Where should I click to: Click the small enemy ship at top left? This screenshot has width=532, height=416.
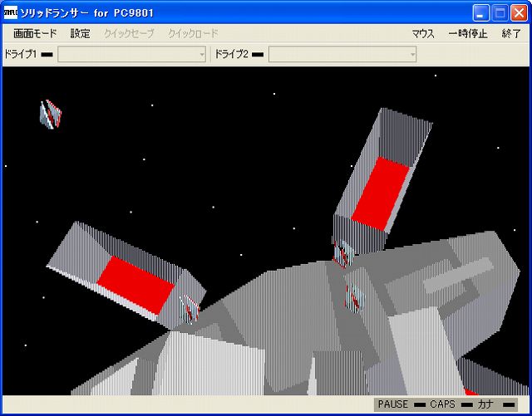(x=51, y=115)
